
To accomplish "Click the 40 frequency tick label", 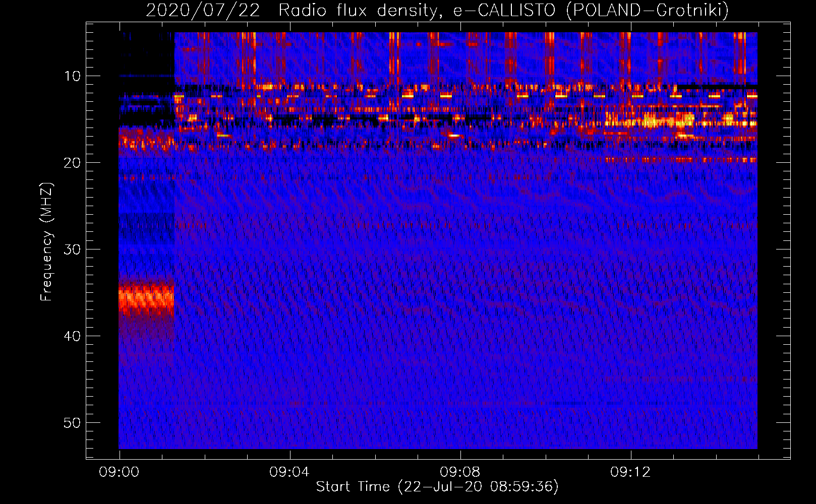I will click(72, 336).
